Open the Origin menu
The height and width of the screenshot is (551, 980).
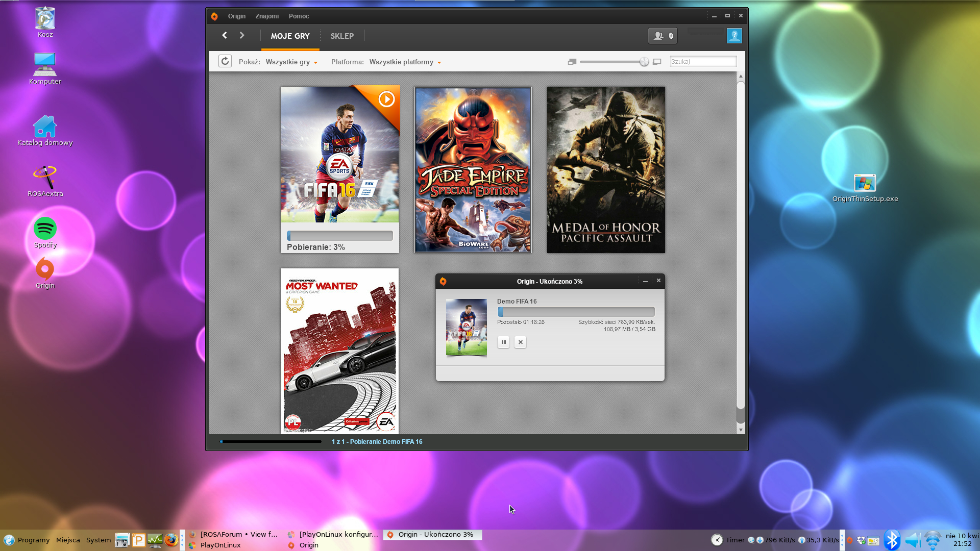point(236,16)
